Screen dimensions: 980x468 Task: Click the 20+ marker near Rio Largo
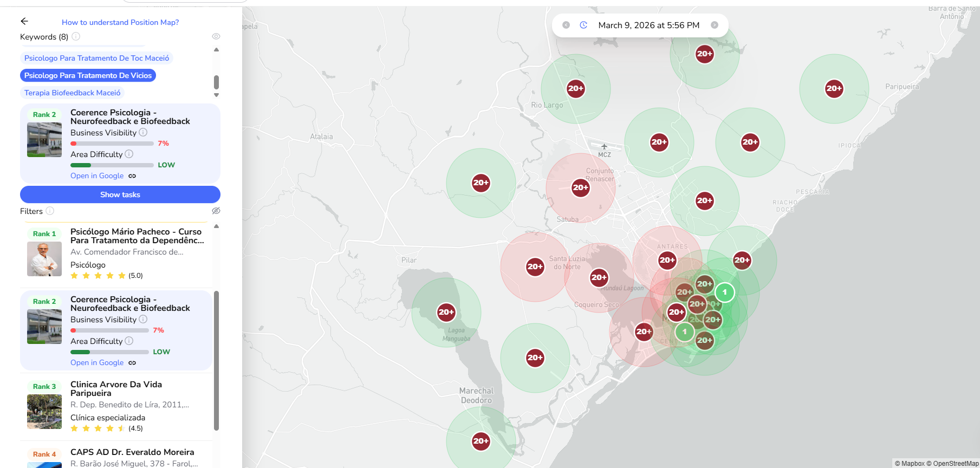click(576, 89)
